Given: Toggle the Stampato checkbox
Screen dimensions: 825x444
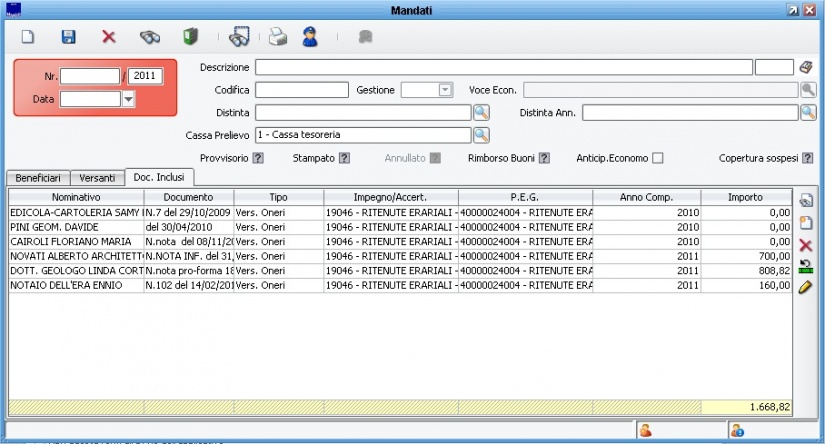Looking at the screenshot, I should click(x=344, y=158).
